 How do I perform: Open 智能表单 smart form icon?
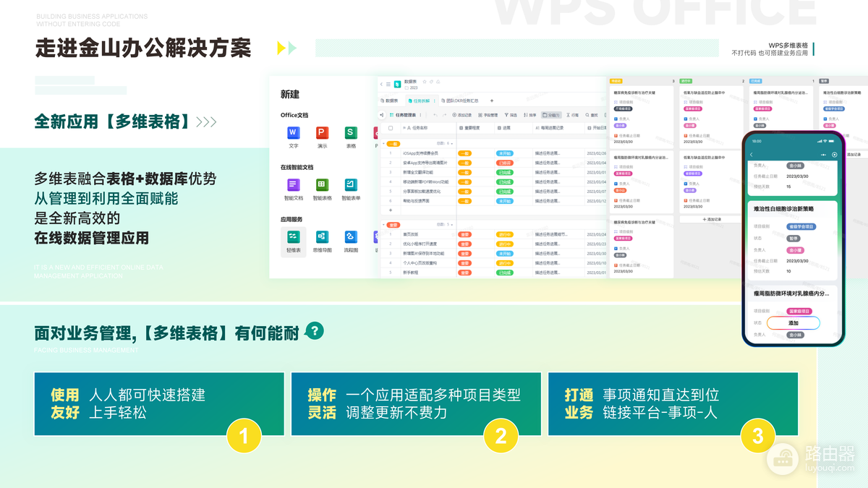351,185
